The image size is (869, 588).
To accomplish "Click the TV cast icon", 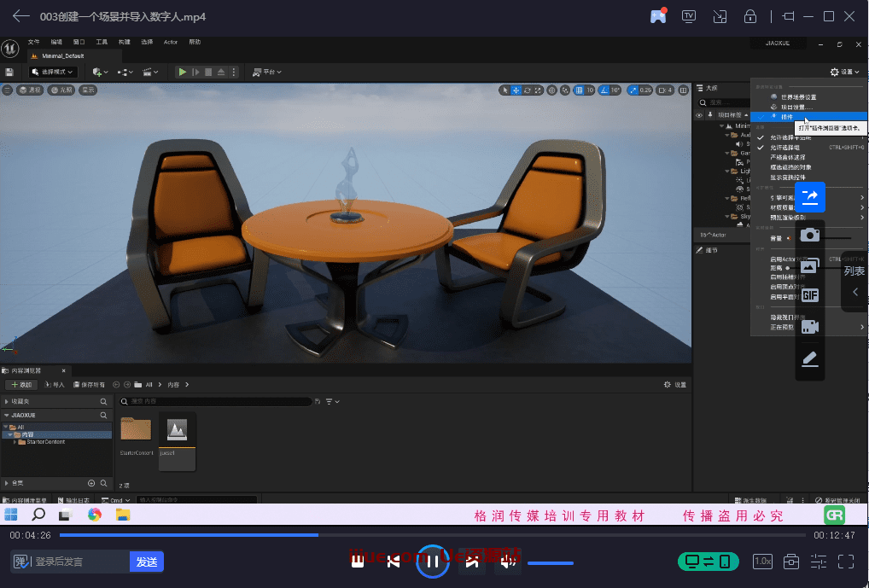I will [x=689, y=16].
